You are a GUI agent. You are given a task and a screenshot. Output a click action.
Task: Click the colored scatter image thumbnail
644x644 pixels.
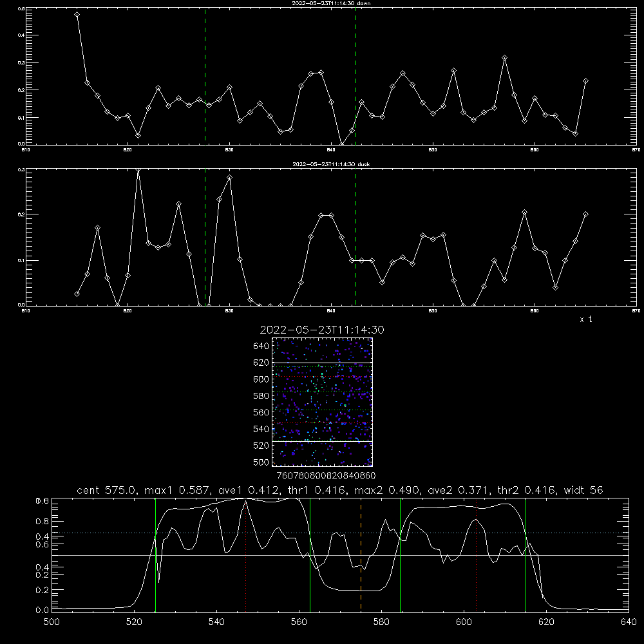(x=323, y=402)
